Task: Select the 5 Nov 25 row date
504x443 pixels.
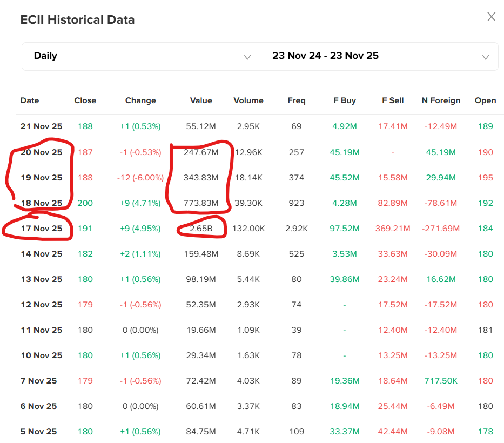Action: point(38,432)
